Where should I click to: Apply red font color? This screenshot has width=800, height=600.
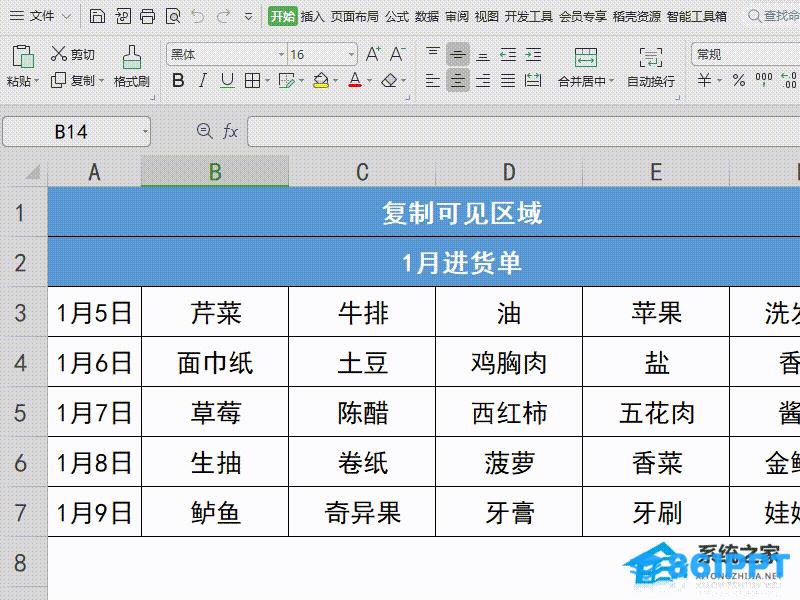(355, 80)
